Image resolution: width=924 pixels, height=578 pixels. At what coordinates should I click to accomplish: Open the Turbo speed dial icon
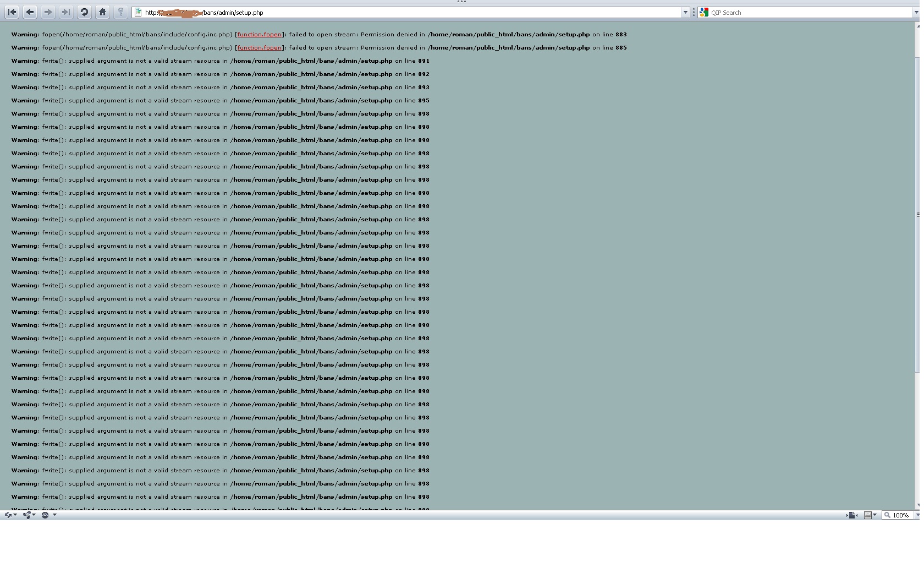(45, 515)
